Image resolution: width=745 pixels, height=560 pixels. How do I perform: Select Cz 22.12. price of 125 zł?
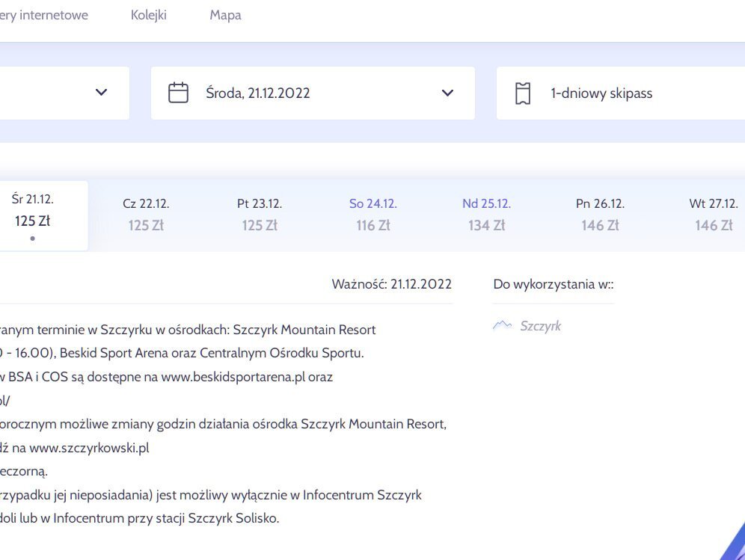point(146,215)
